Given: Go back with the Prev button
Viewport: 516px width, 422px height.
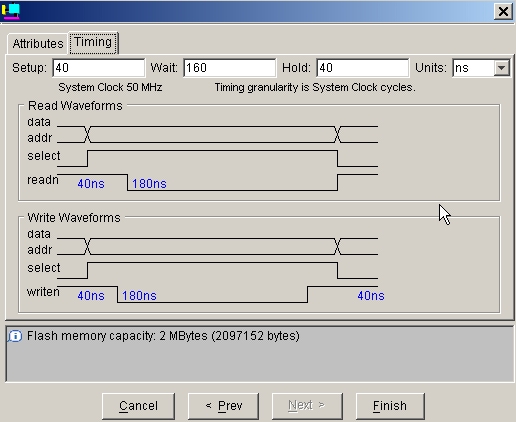Looking at the screenshot, I should (223, 406).
